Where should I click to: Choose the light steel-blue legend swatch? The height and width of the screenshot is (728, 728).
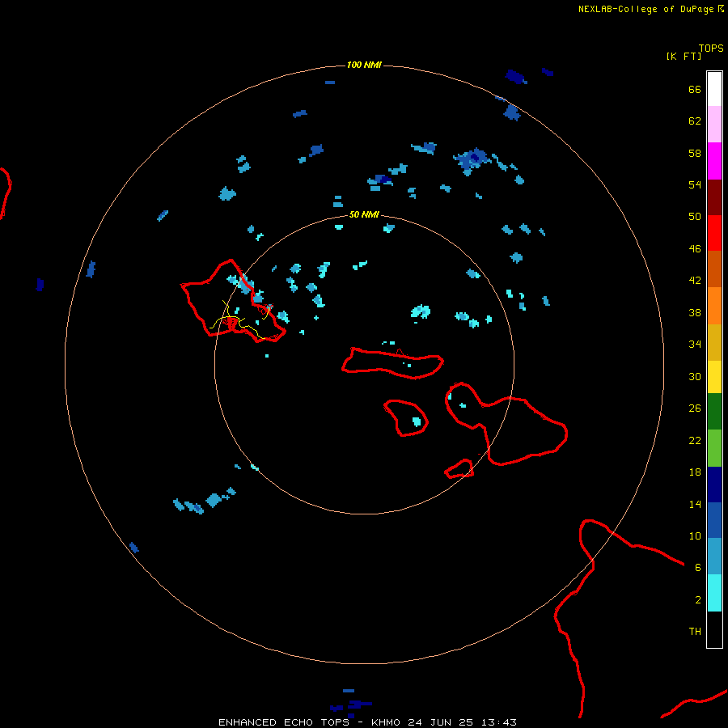(x=714, y=557)
